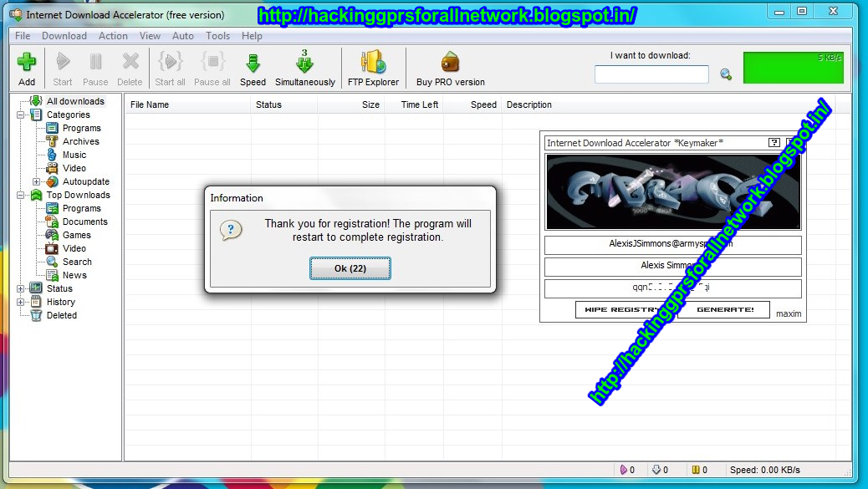Open the Action menu
Viewport: 868px width, 489px height.
click(x=113, y=36)
